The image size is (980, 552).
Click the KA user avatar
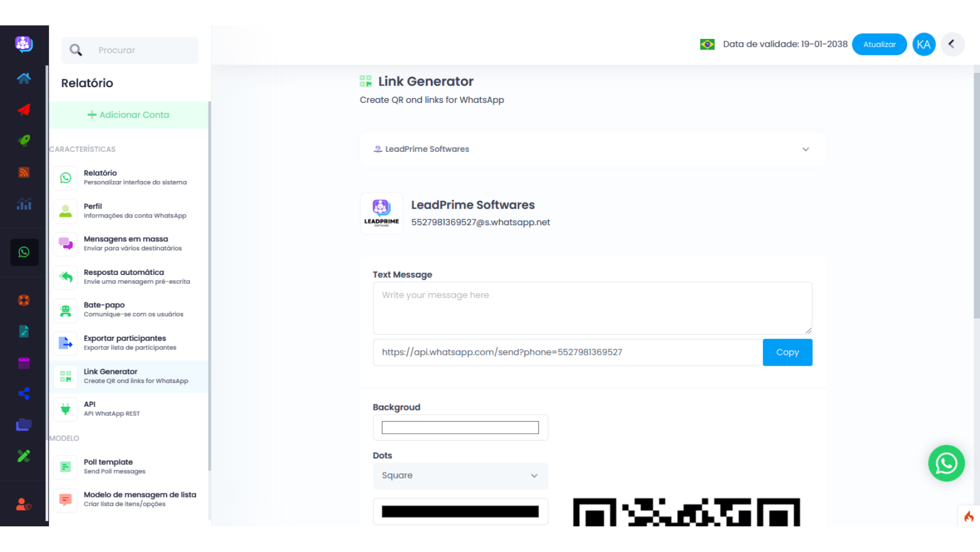point(923,44)
